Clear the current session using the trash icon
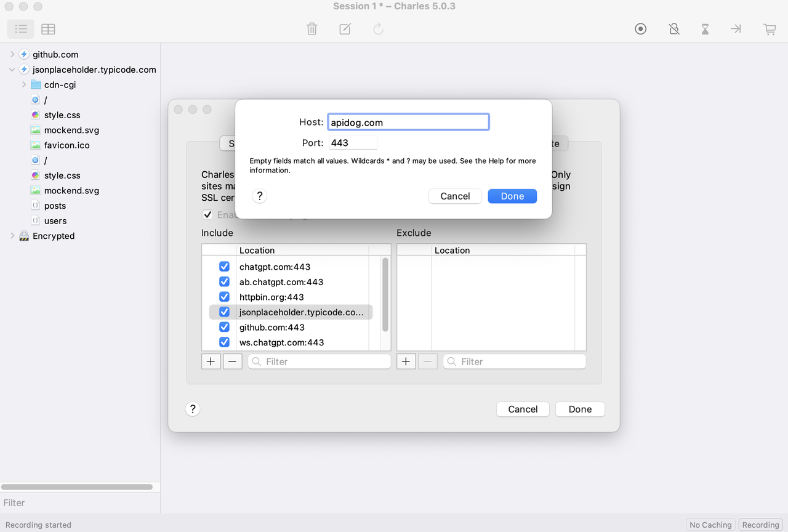 [x=312, y=29]
